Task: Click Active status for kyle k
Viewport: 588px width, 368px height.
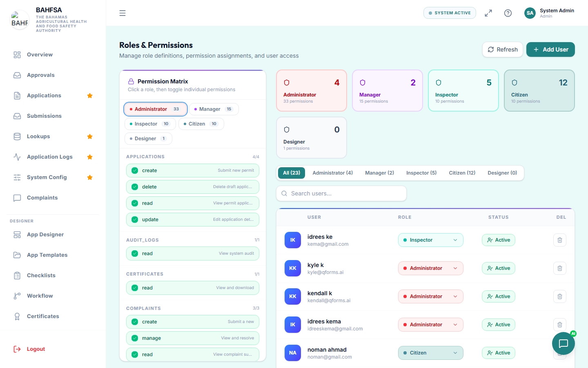Action: 499,268
